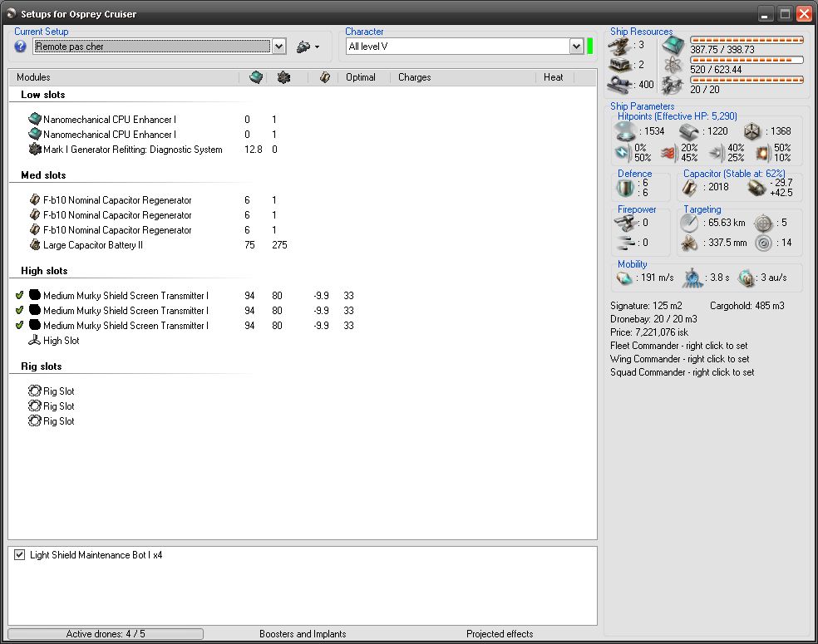Screen dimensions: 818x644
Task: Click the powergrid usage progress bar
Action: click(747, 60)
